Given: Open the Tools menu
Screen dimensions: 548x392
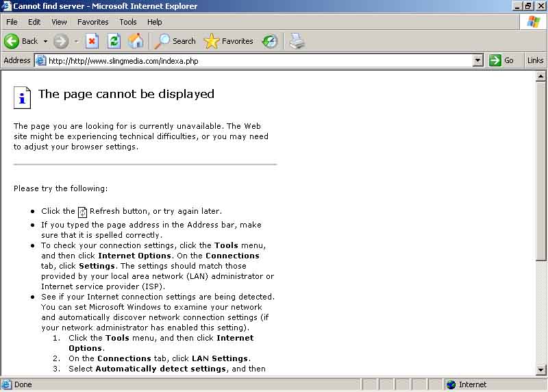Looking at the screenshot, I should (128, 22).
